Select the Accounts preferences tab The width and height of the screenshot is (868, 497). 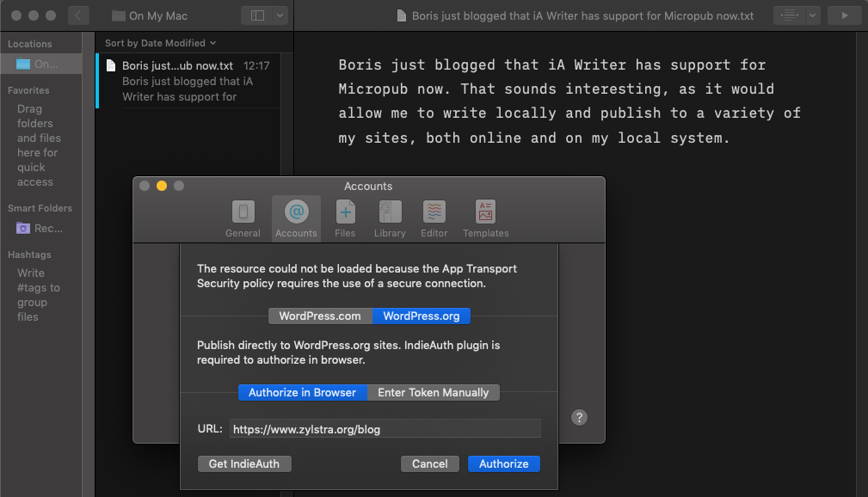(296, 219)
